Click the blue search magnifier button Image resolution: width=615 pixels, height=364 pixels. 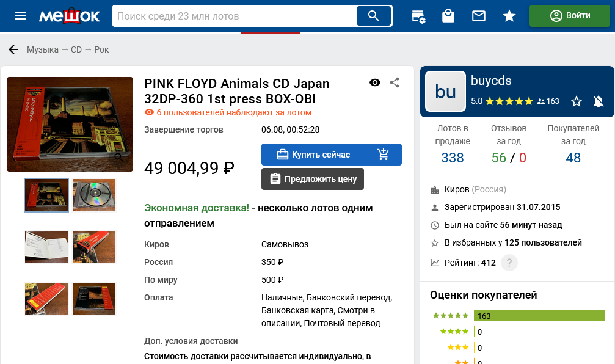[374, 16]
